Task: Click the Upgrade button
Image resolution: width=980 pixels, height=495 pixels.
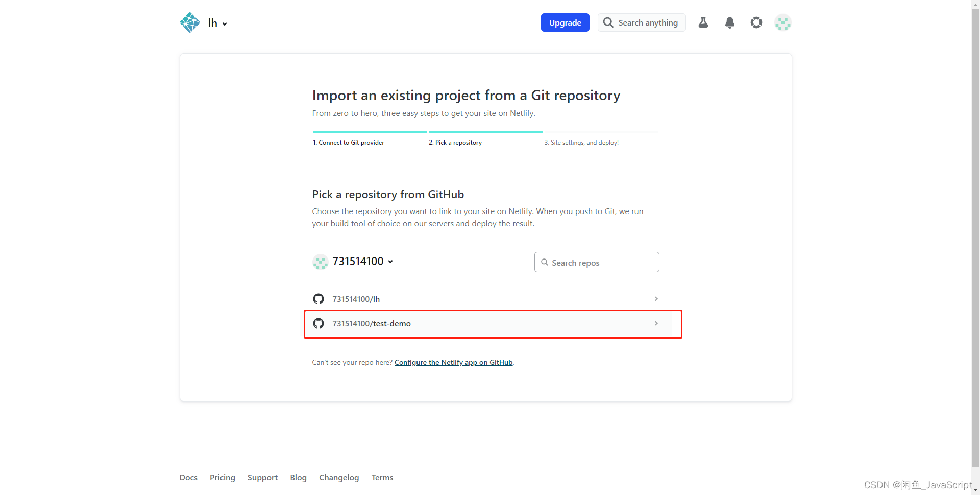Action: (x=565, y=22)
